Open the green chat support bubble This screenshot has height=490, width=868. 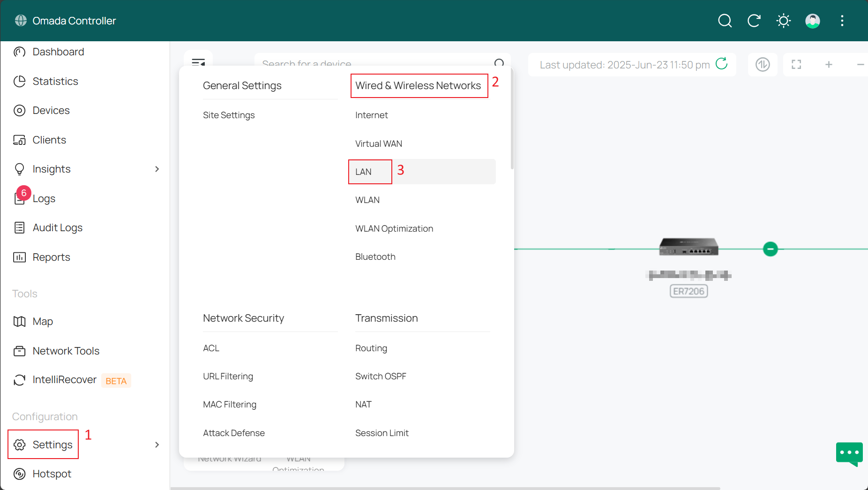click(849, 454)
